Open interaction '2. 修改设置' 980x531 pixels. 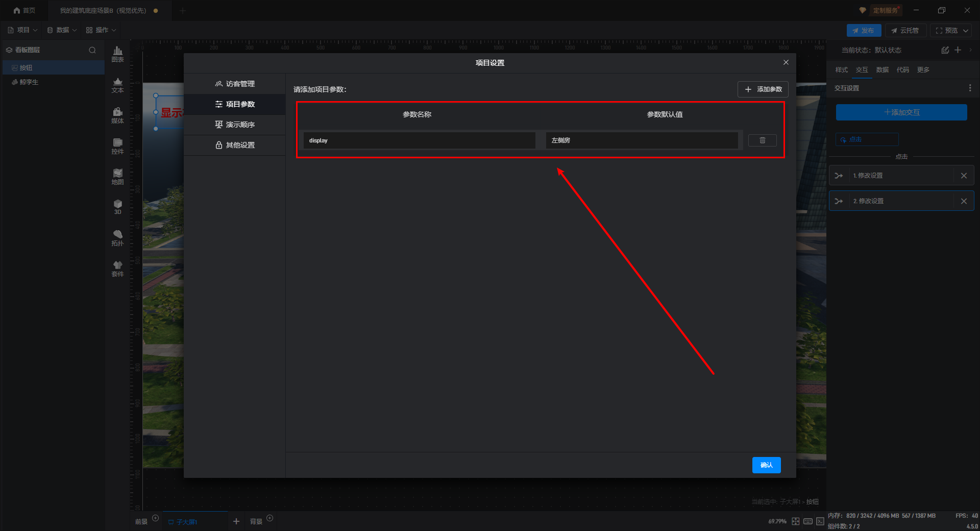[x=901, y=201]
